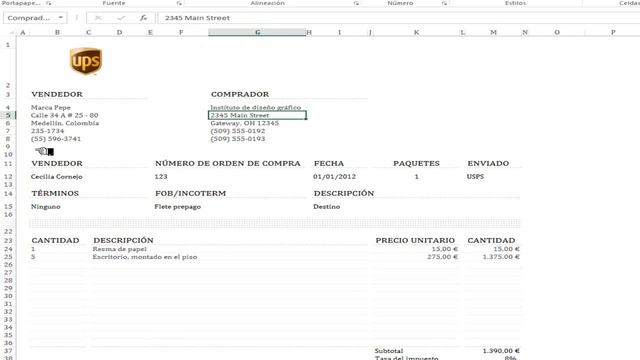Select the UPS logo image
The width and height of the screenshot is (640, 360).
click(86, 61)
